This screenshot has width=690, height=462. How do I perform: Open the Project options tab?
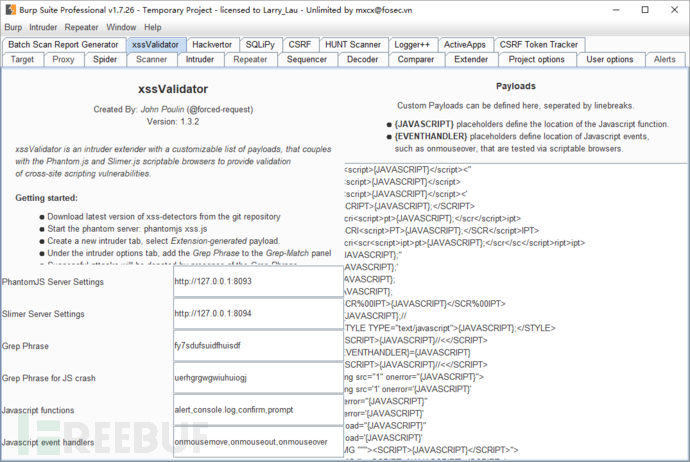(x=536, y=59)
